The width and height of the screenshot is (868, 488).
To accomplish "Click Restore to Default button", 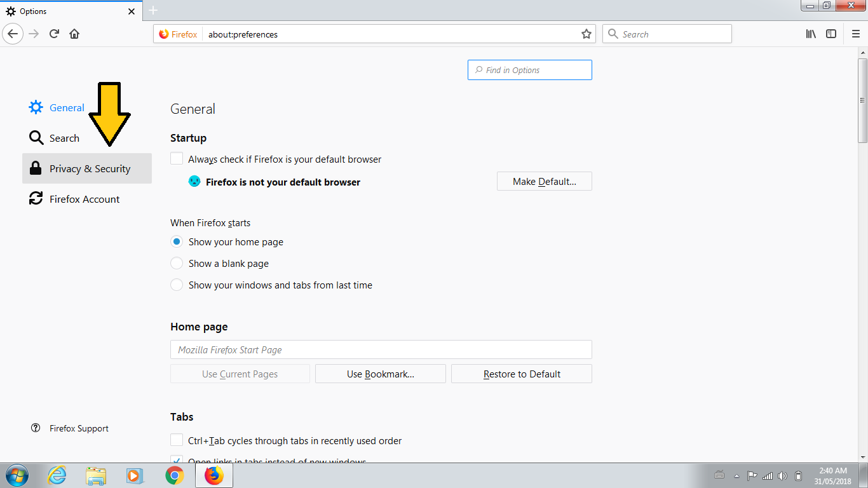I will pyautogui.click(x=522, y=374).
